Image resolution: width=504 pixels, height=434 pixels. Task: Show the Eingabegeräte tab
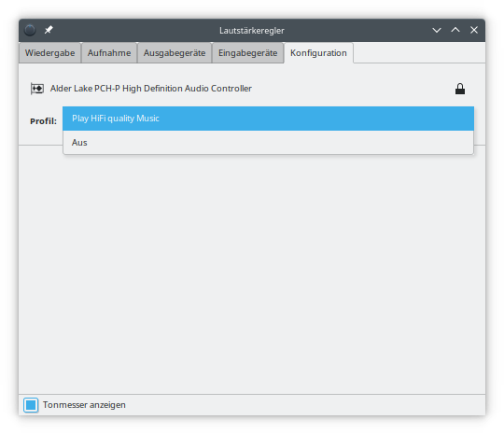(x=247, y=52)
